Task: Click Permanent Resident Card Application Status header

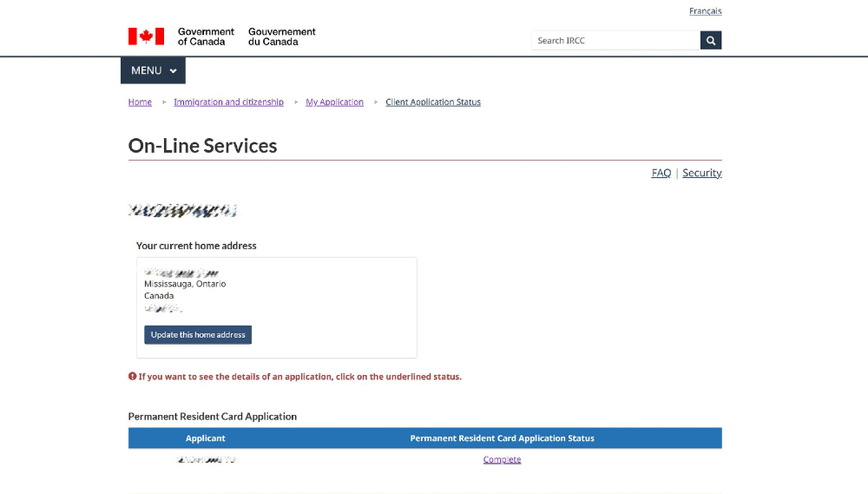Action: (502, 438)
